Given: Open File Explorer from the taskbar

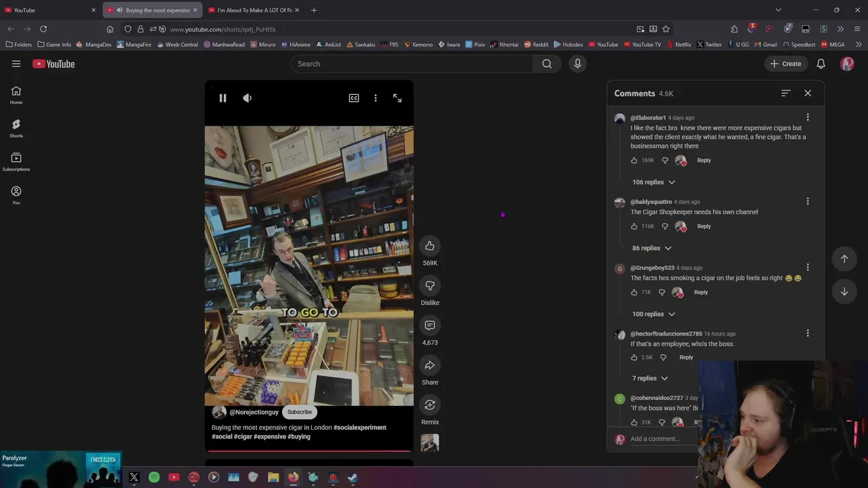Looking at the screenshot, I should click(273, 477).
